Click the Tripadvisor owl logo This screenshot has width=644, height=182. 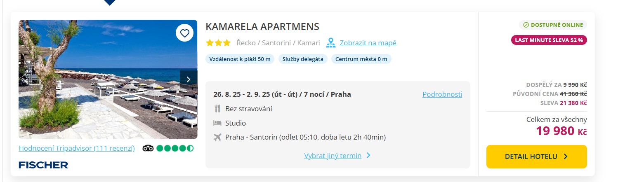(148, 148)
